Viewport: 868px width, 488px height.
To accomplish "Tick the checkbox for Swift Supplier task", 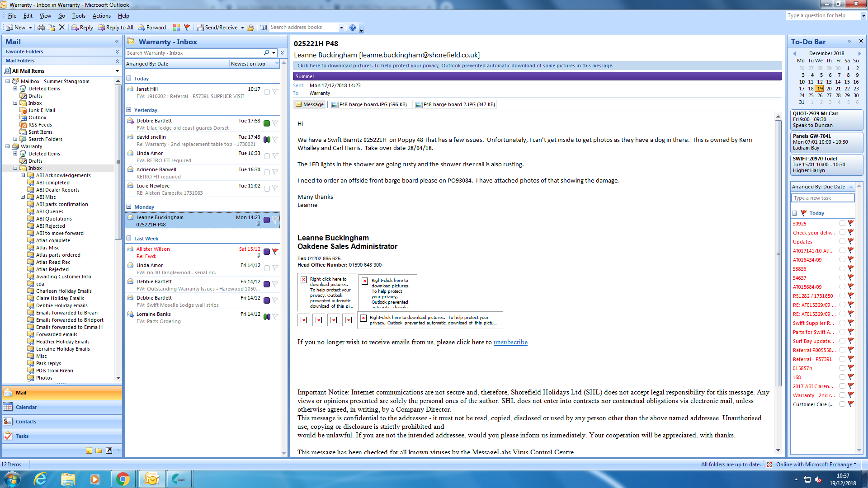I will tap(842, 323).
